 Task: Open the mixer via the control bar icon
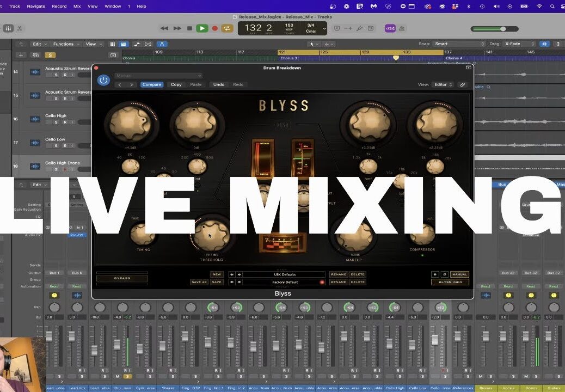point(9,28)
